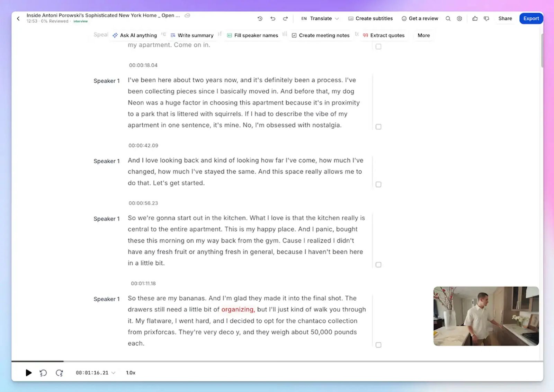The width and height of the screenshot is (554, 392).
Task: Check the box beside the bananas paragraph
Action: 378,345
